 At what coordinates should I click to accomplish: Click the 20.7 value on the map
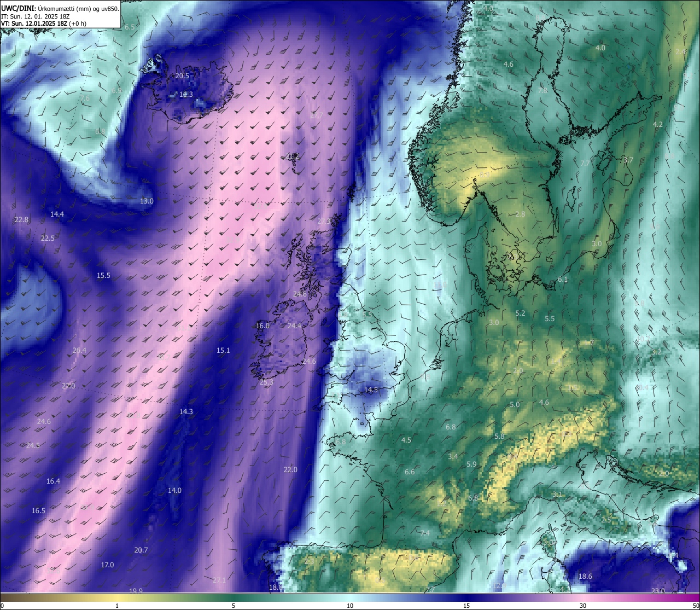click(141, 550)
